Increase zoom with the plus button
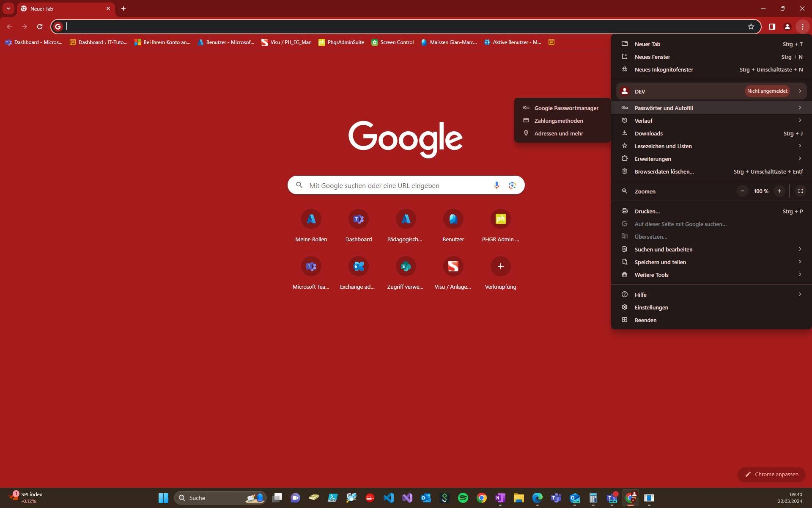Image resolution: width=812 pixels, height=508 pixels. tap(779, 191)
